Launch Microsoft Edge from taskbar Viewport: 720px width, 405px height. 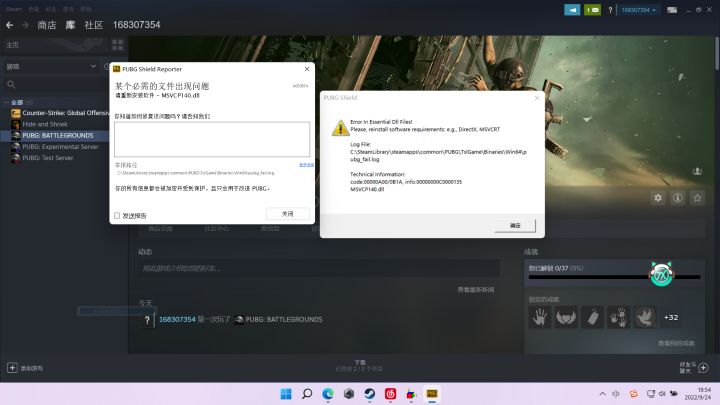coord(328,394)
